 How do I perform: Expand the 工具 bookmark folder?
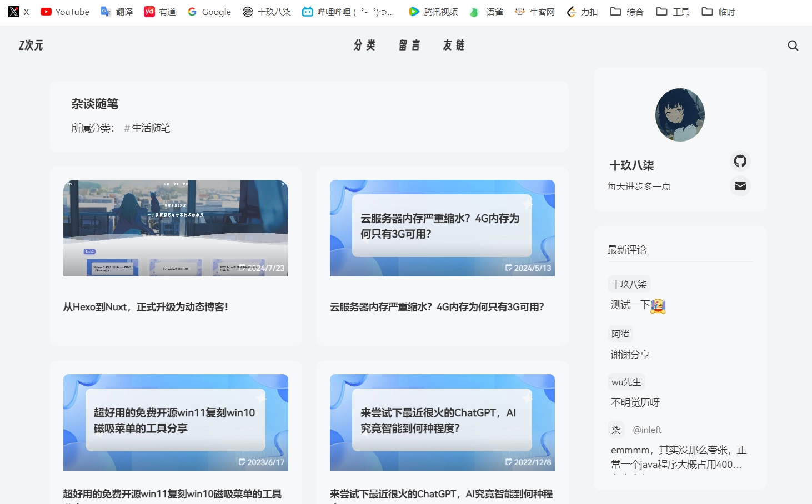[673, 12]
